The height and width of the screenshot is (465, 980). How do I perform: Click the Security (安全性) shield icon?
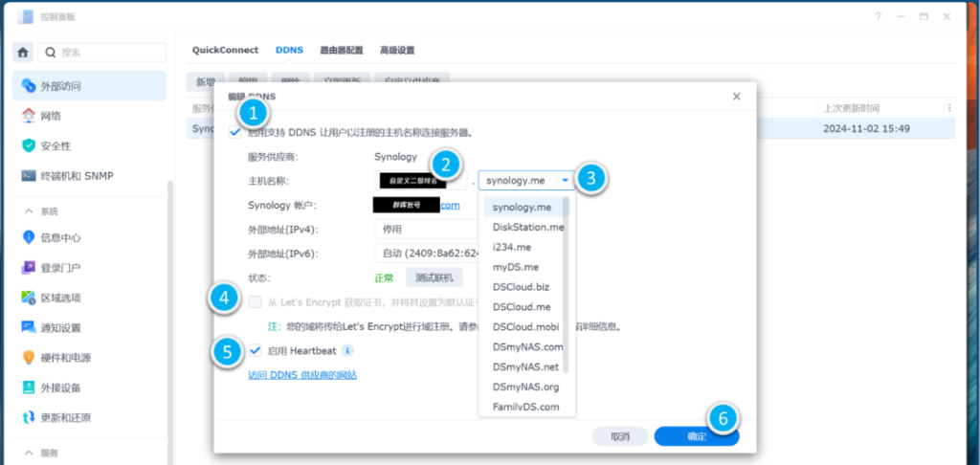[x=28, y=145]
